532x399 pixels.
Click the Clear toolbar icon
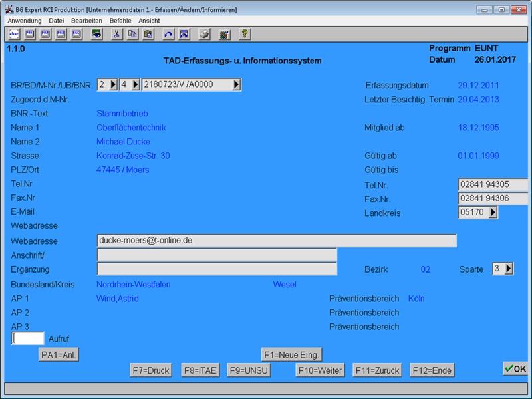click(14, 34)
